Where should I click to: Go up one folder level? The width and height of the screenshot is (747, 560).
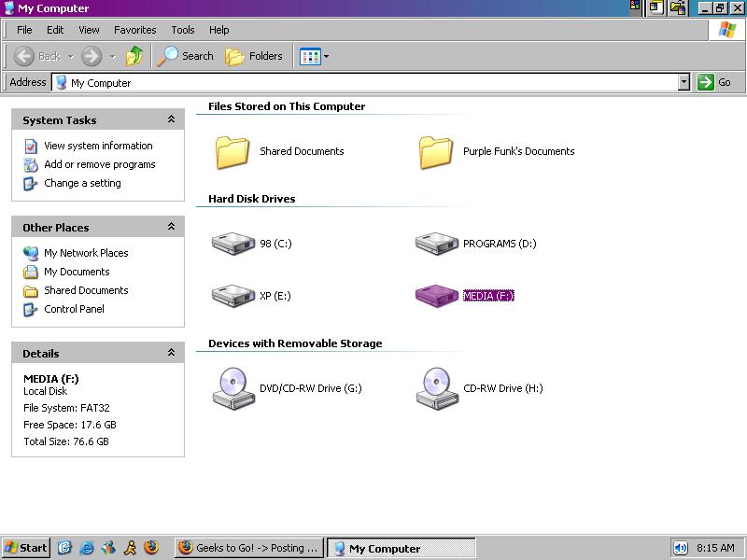click(x=134, y=56)
